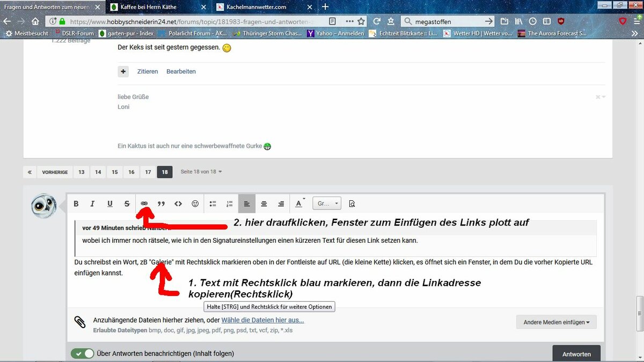Go to page 17
The width and height of the screenshot is (644, 362).
tap(148, 172)
